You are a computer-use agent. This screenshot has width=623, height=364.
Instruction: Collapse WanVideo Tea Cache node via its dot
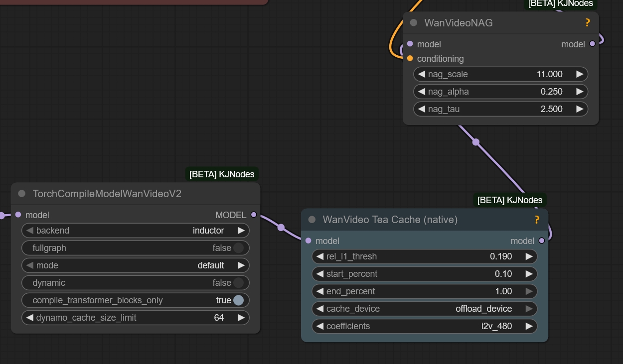pyautogui.click(x=312, y=220)
